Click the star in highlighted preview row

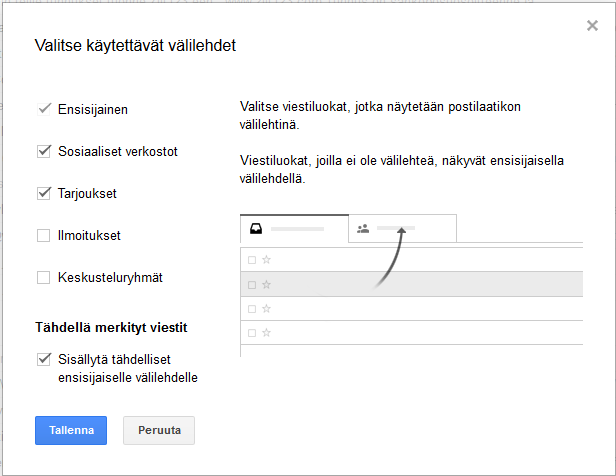(267, 284)
